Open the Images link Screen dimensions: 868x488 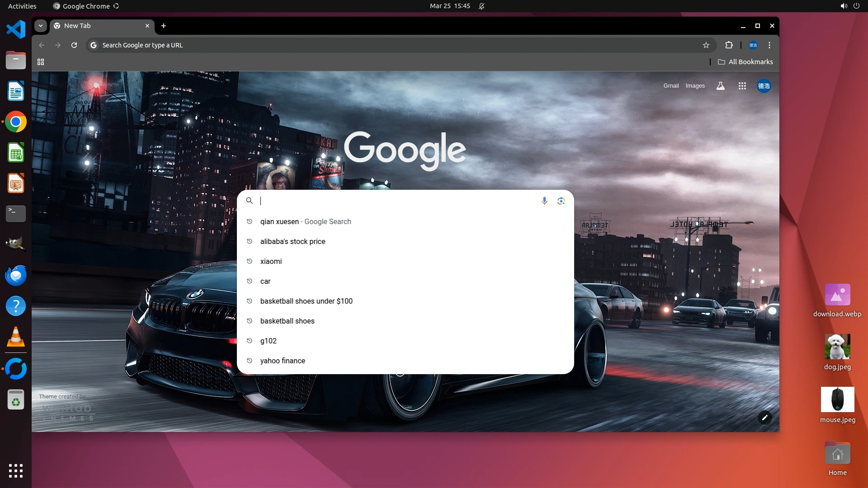(x=695, y=86)
